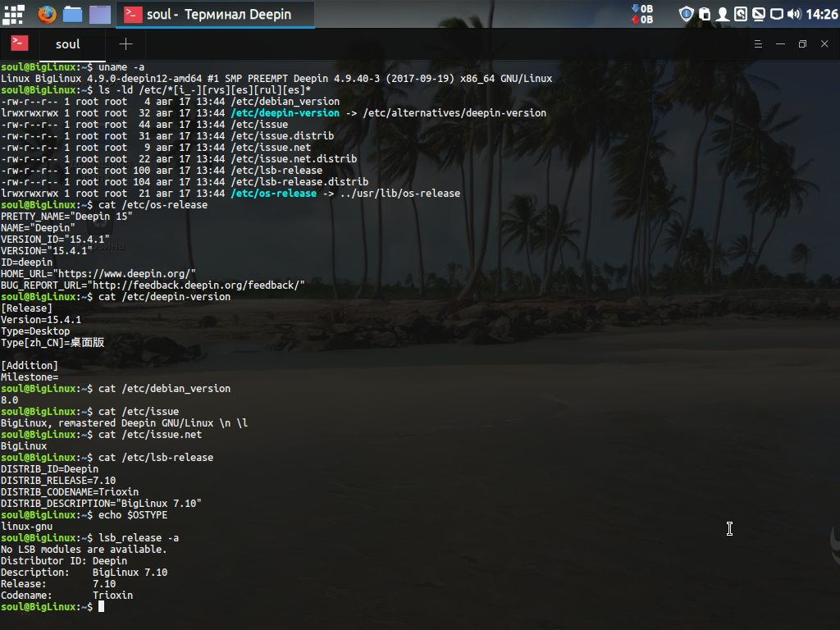Open the clipboard manager tray icon

[x=705, y=14]
